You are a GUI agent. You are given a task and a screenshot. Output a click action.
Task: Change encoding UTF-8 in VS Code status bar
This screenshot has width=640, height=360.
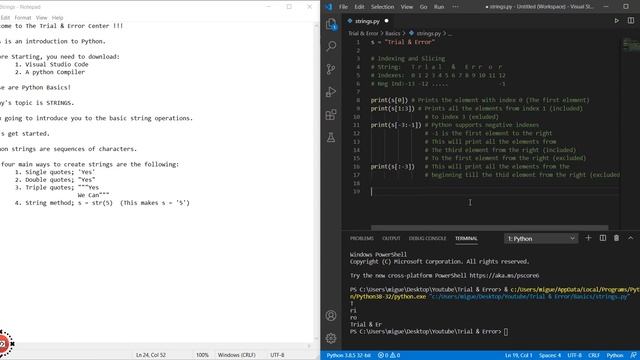[x=574, y=355]
